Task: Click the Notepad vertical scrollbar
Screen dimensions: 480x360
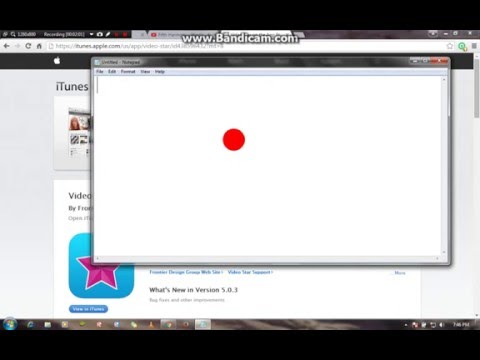Action: [x=444, y=166]
